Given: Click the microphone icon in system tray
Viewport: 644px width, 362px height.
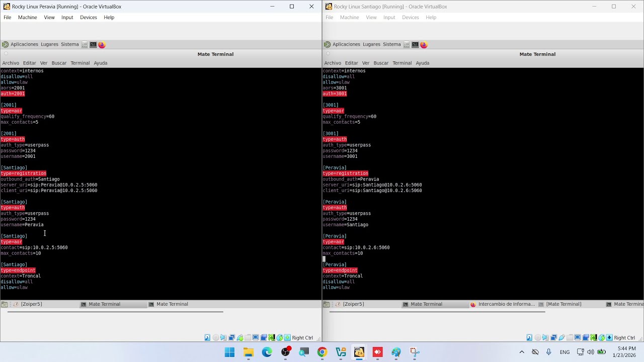Looking at the screenshot, I should pyautogui.click(x=548, y=352).
